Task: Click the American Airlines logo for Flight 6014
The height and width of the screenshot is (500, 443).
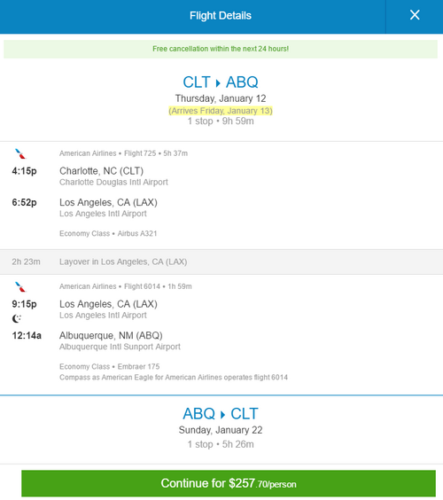Action: point(20,287)
